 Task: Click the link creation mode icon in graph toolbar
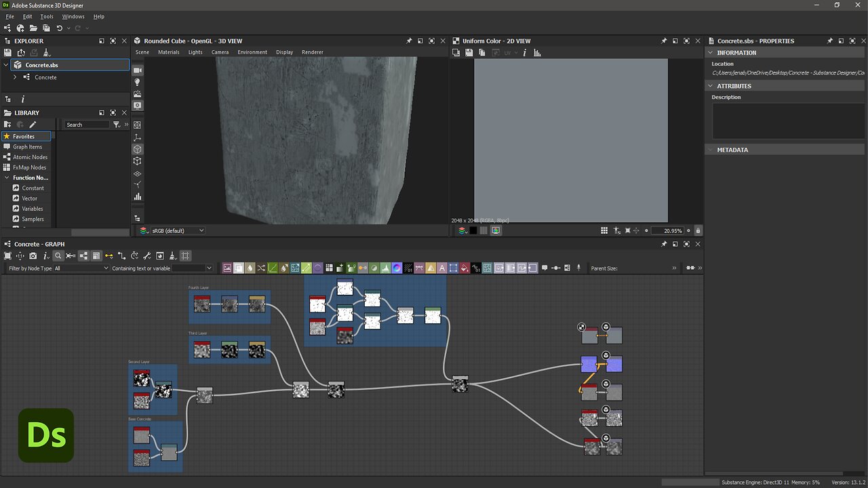pyautogui.click(x=107, y=256)
